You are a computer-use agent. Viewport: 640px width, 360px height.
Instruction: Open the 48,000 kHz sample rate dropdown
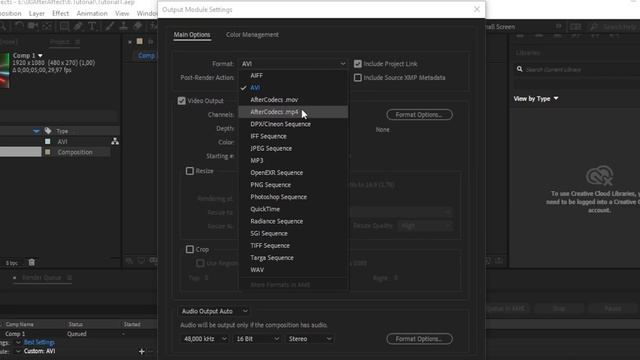tap(204, 339)
